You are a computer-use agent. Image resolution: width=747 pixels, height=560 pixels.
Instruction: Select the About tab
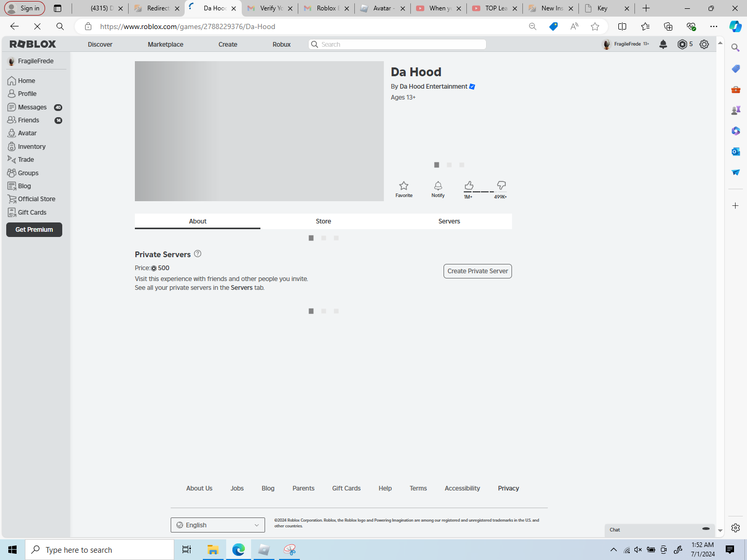click(198, 221)
